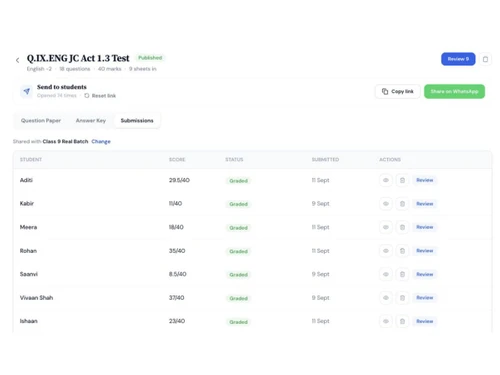Switch to the Answer Key tab
This screenshot has width=500, height=375.
(91, 120)
